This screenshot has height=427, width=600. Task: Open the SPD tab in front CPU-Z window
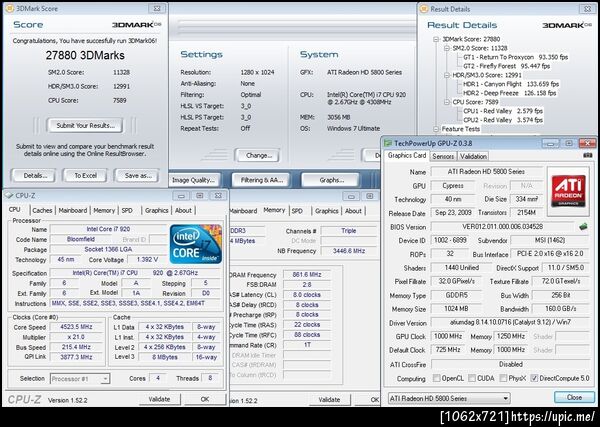tap(127, 210)
